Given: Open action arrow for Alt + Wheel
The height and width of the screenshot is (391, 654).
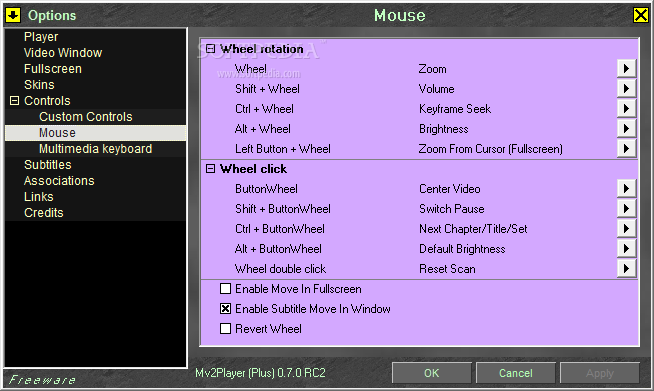Looking at the screenshot, I should [626, 129].
